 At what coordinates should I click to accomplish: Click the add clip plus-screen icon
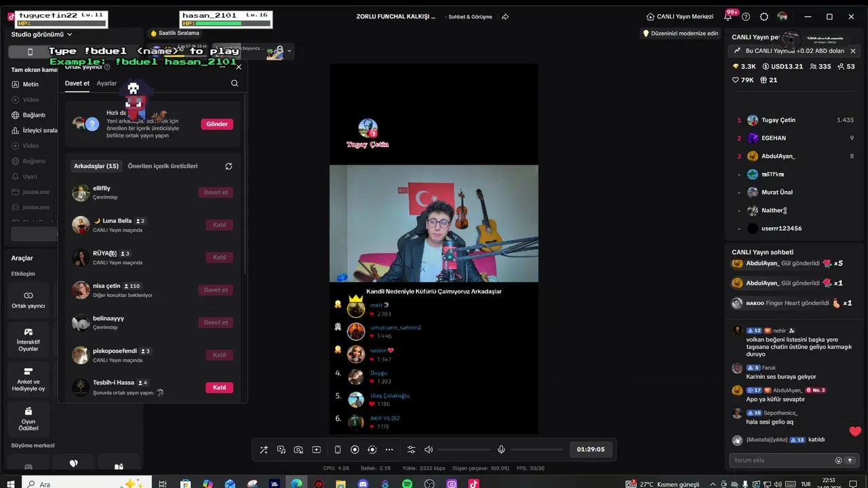point(316,449)
